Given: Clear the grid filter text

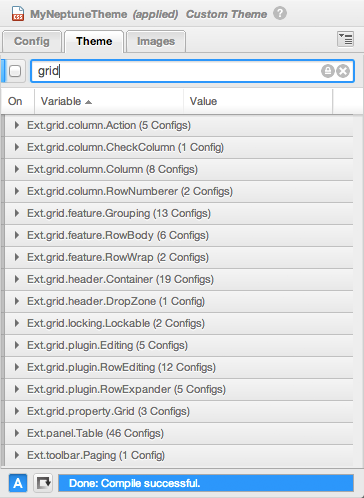Looking at the screenshot, I should pyautogui.click(x=343, y=71).
